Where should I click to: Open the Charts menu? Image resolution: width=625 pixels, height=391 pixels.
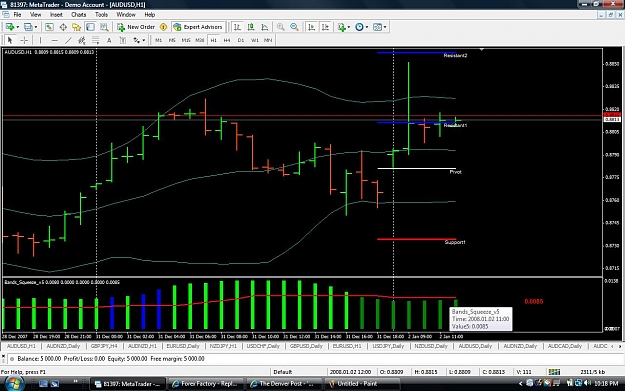tap(79, 15)
